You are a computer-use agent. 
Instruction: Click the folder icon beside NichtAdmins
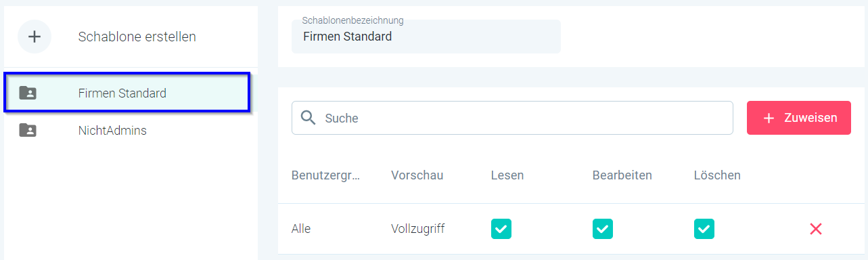28,130
